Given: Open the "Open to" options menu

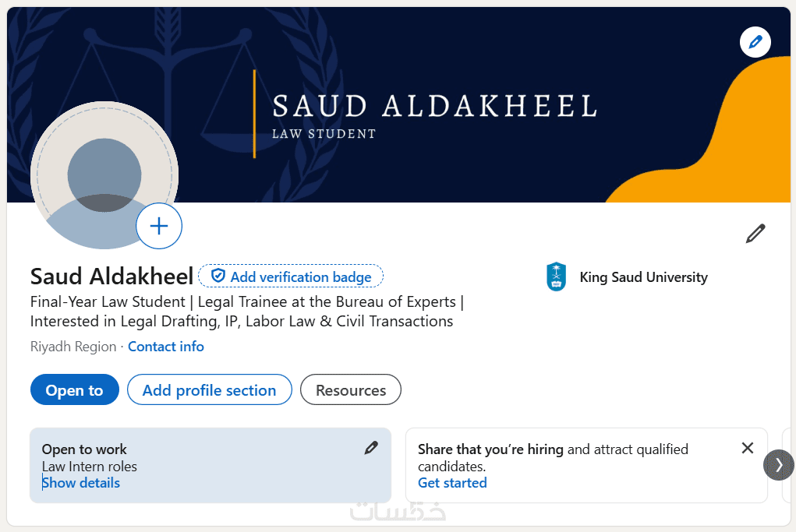Looking at the screenshot, I should click(74, 390).
